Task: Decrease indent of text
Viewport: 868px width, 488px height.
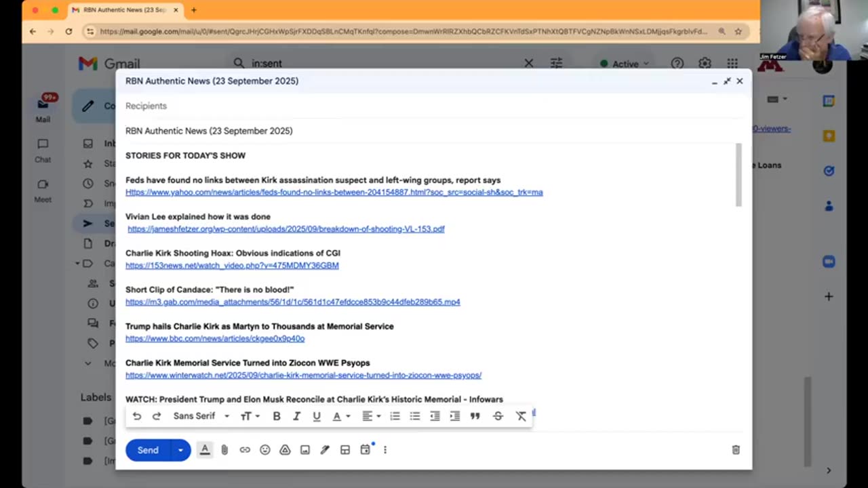Action: (x=435, y=416)
